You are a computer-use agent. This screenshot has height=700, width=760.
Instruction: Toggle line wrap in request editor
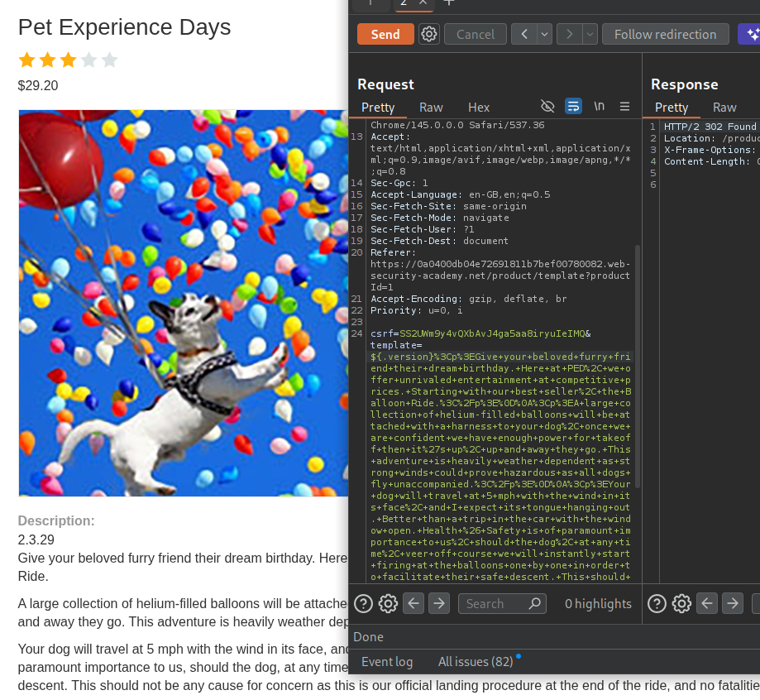pyautogui.click(x=573, y=107)
